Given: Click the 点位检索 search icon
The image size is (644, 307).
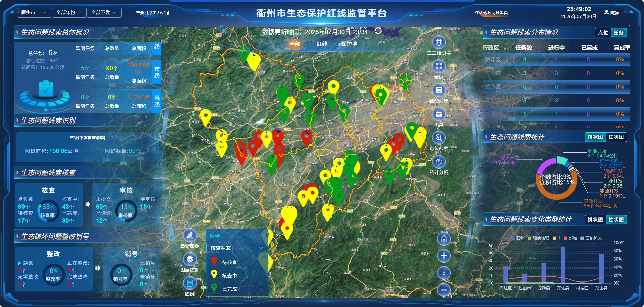Looking at the screenshot, I should (x=439, y=138).
